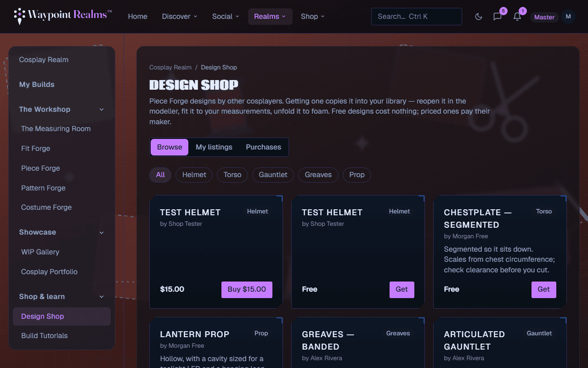Click the Prop tag on Lantern card
The width and height of the screenshot is (588, 368).
[x=261, y=333]
